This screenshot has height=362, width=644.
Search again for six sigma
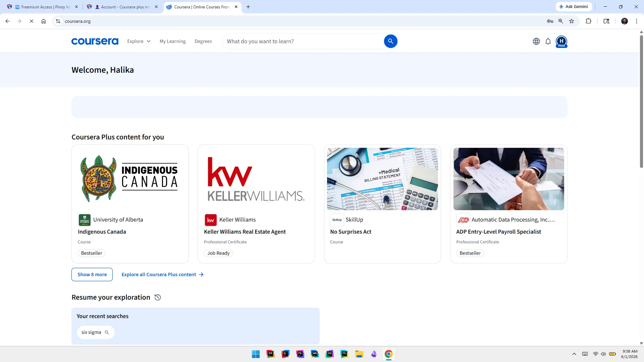coord(96,332)
